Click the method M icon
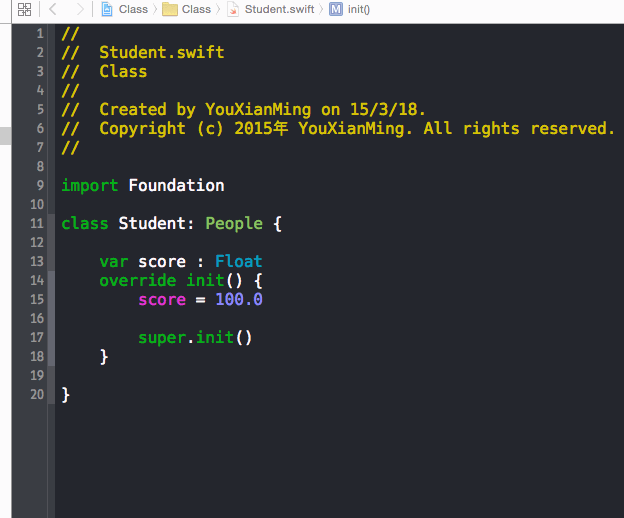Image resolution: width=624 pixels, height=518 pixels. tap(335, 9)
